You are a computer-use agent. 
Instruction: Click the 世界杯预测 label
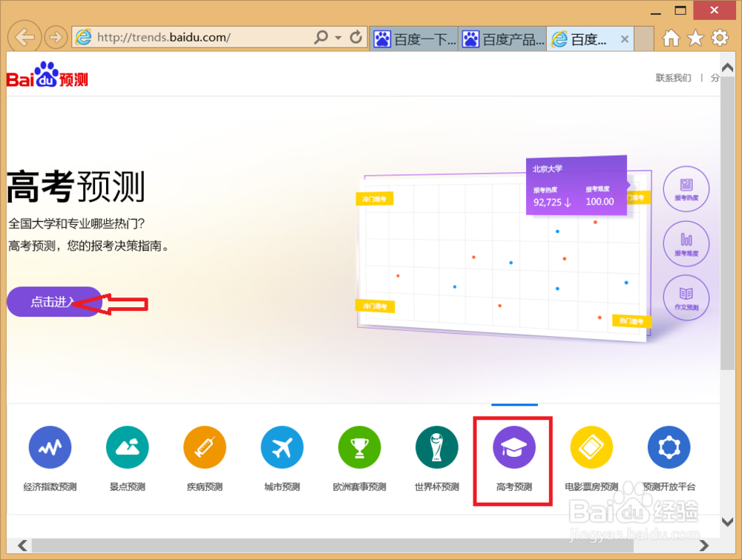pos(437,487)
